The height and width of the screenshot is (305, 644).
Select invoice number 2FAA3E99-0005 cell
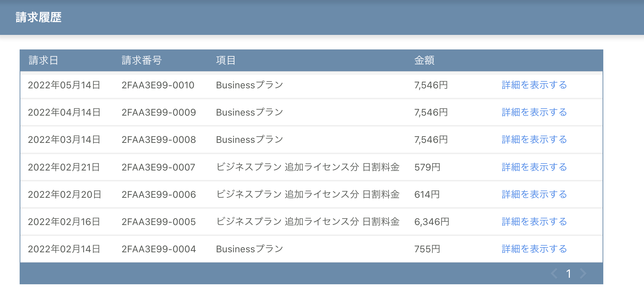pyautogui.click(x=158, y=222)
